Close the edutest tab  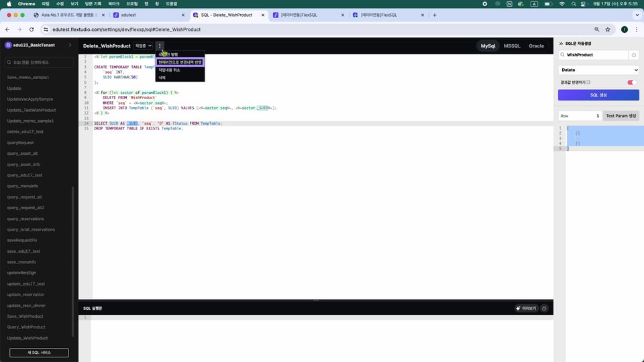click(182, 15)
